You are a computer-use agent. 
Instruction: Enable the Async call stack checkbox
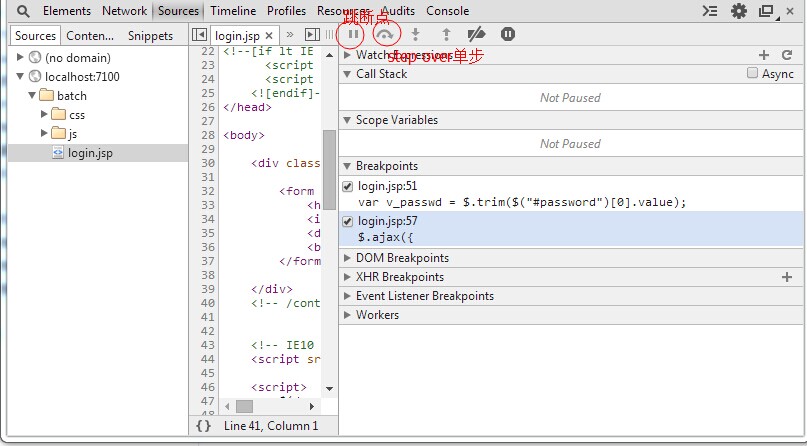coord(752,74)
